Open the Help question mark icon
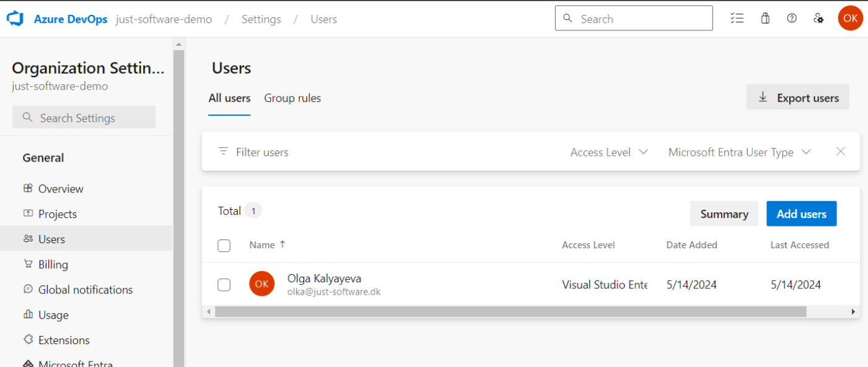Image resolution: width=868 pixels, height=367 pixels. (791, 18)
